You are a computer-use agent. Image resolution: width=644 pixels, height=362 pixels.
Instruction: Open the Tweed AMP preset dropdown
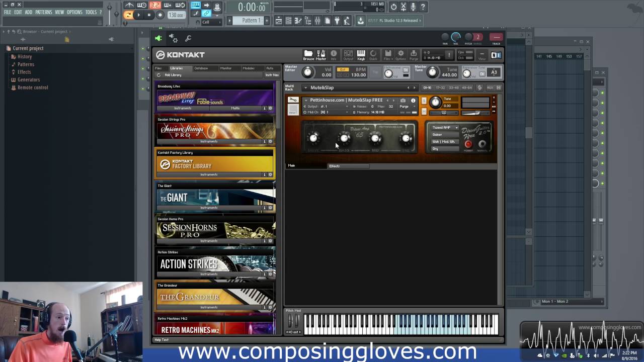click(x=445, y=128)
